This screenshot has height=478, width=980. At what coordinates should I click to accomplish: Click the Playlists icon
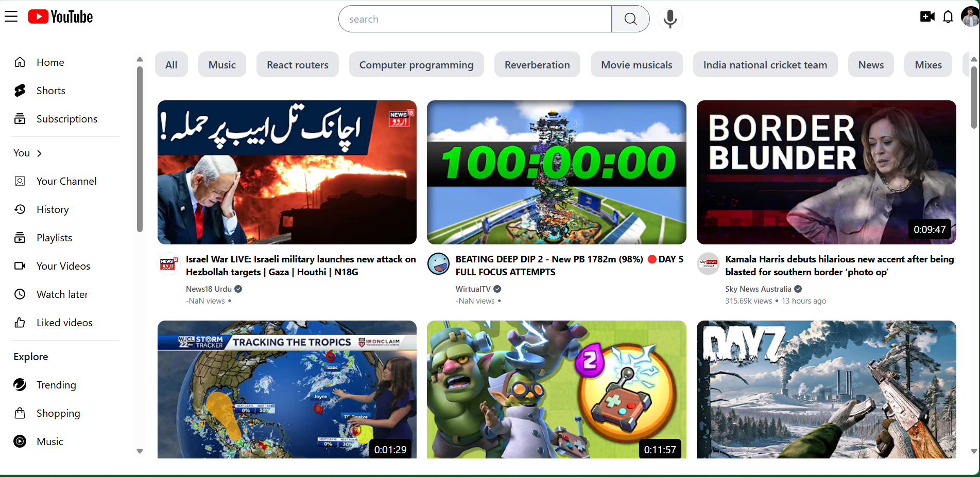pos(20,238)
